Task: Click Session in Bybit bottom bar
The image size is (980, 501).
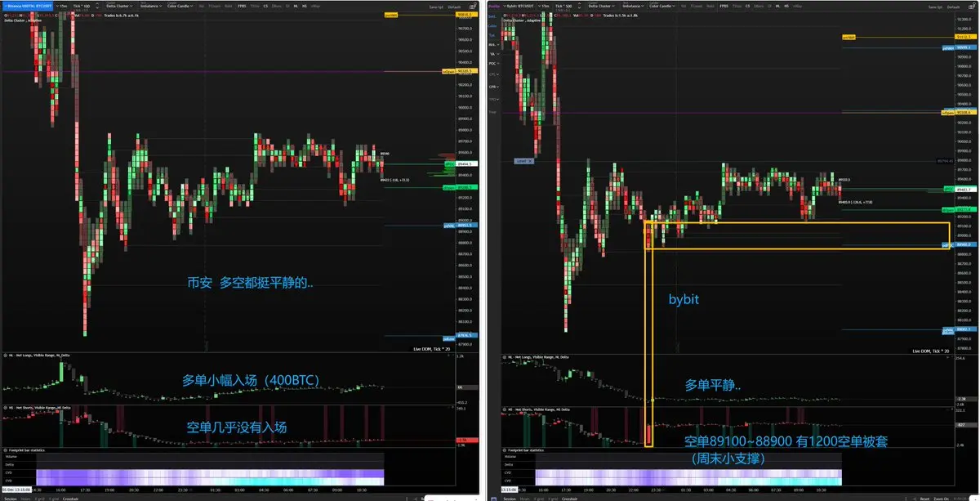Action: point(510,499)
